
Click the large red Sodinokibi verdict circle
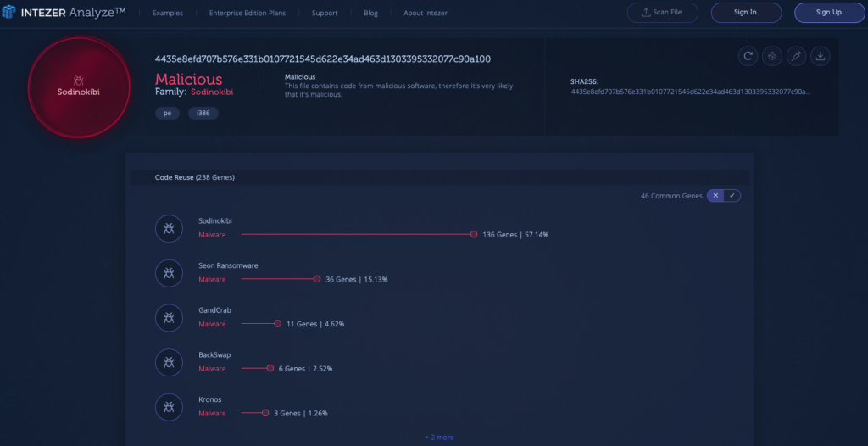(x=79, y=87)
